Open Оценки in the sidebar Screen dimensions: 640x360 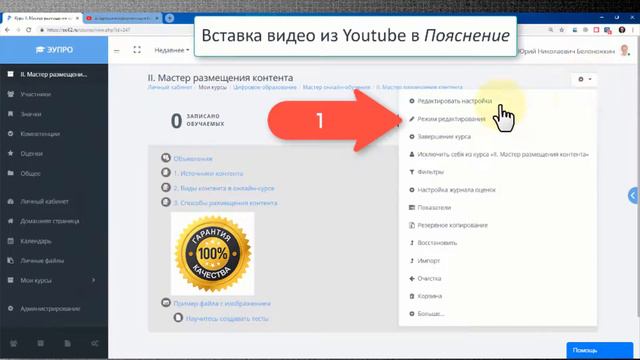[31, 153]
